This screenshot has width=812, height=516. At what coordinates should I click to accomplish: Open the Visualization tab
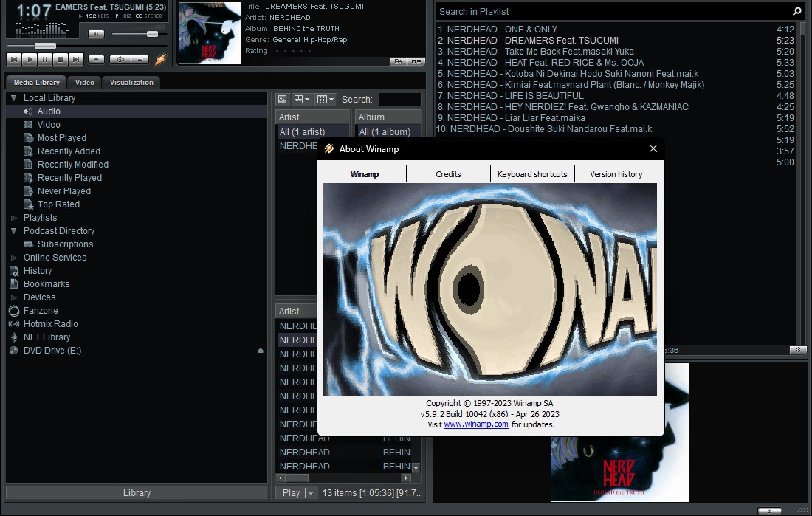[x=131, y=83]
